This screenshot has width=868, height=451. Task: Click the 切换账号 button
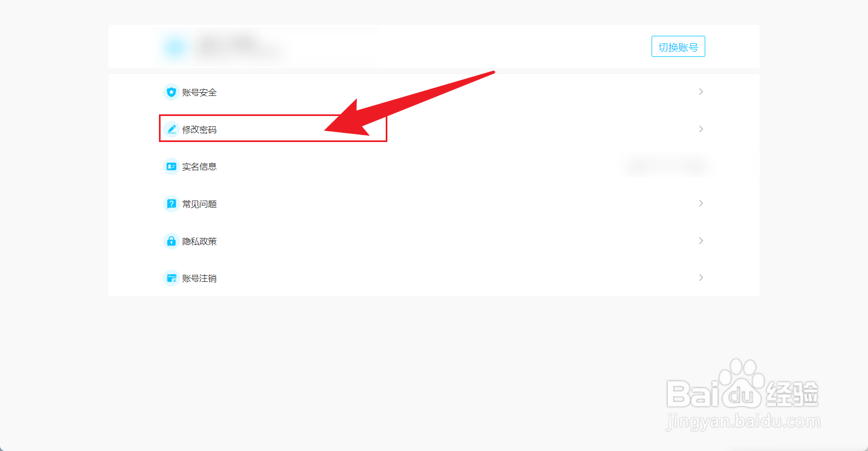(x=678, y=47)
